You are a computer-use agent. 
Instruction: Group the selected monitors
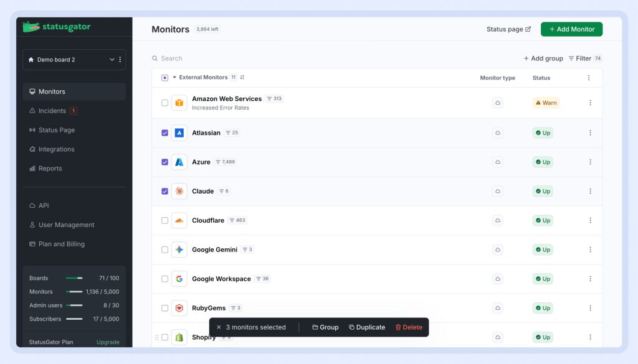(x=325, y=327)
